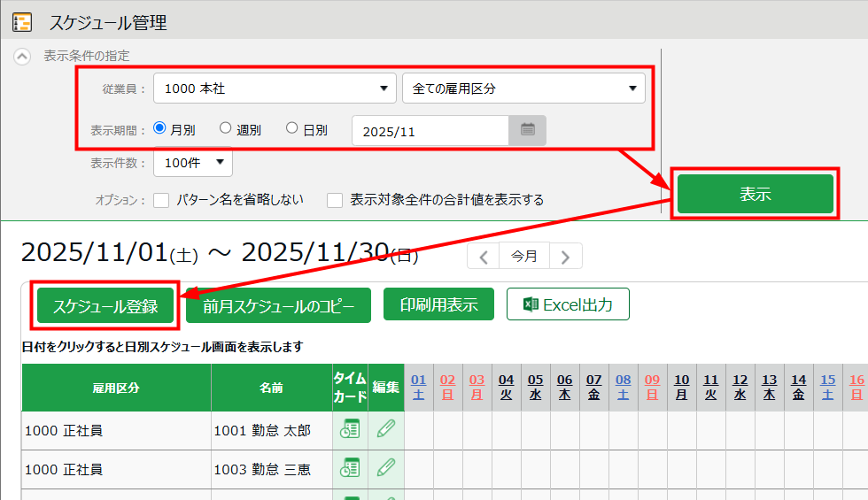Click the Excel出力 button
Screen dimensions: 868x500
(568, 304)
